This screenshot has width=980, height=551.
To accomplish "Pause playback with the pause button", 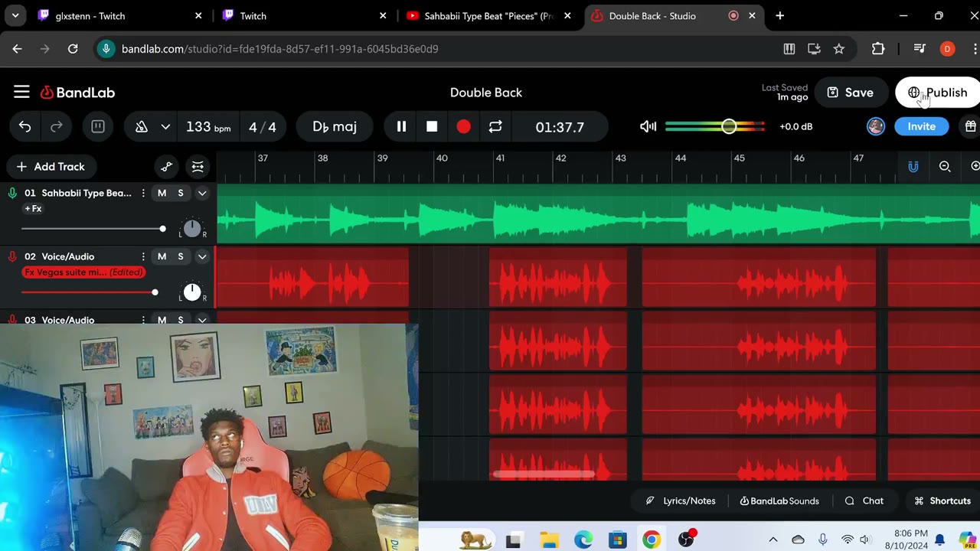I will 401,127.
